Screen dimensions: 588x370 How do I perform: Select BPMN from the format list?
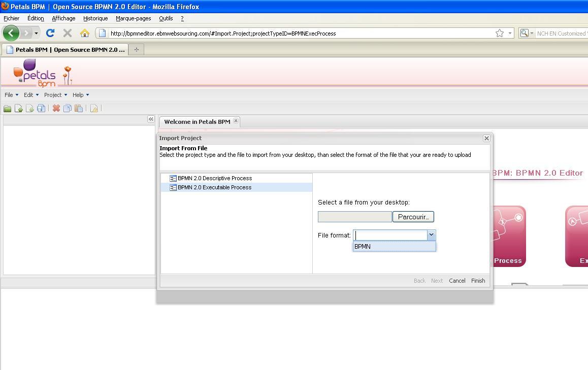click(x=394, y=246)
